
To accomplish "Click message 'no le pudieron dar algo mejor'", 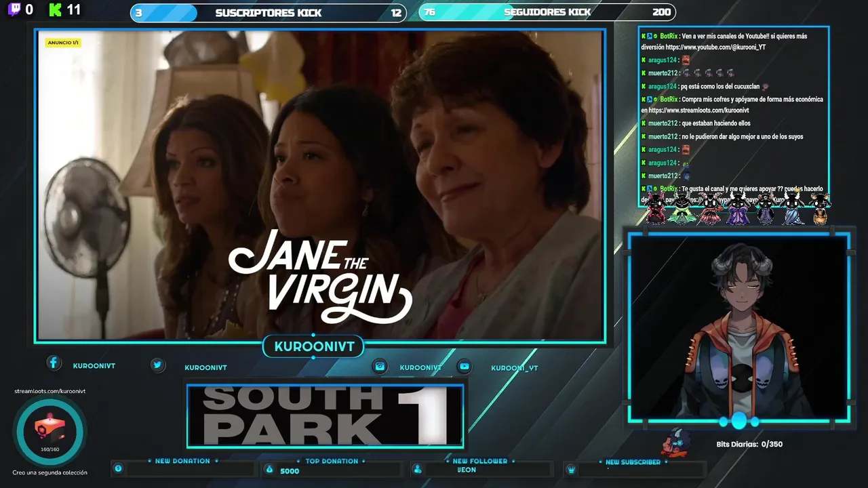I will point(743,136).
